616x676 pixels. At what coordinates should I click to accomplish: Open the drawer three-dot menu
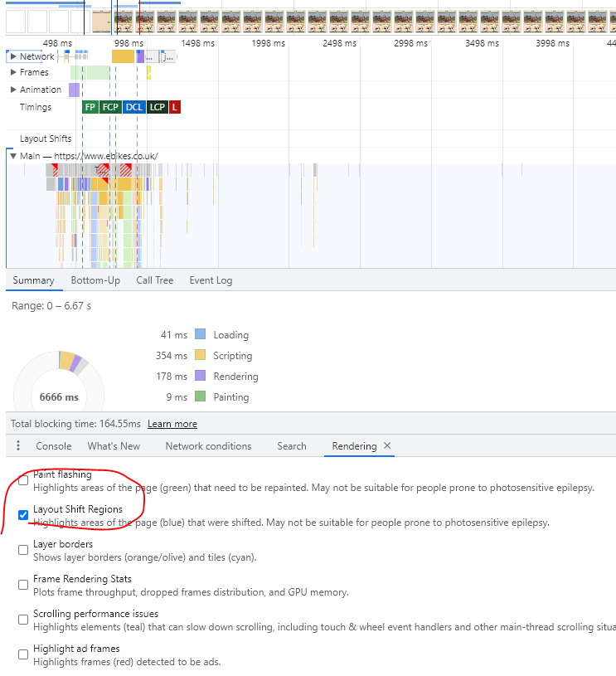coord(18,446)
